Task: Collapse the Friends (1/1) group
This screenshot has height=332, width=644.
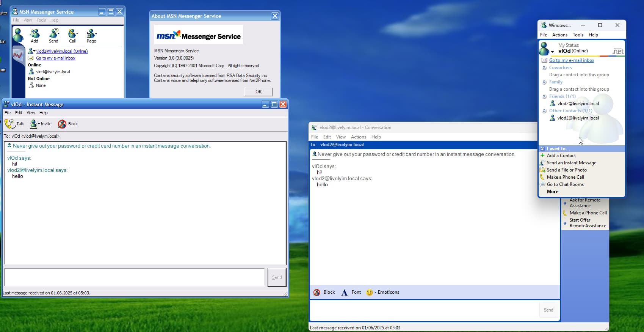Action: [544, 96]
